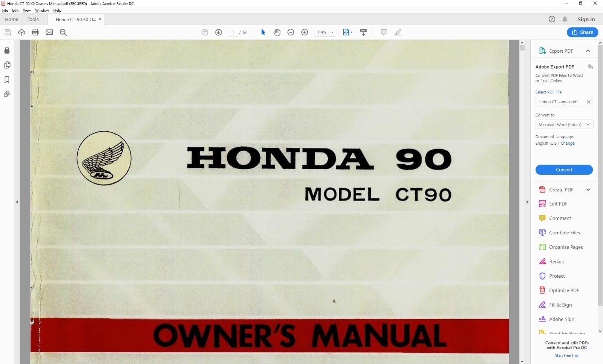Viewport: 603px width, 364px height.
Task: Open the Help menu
Action: [57, 11]
